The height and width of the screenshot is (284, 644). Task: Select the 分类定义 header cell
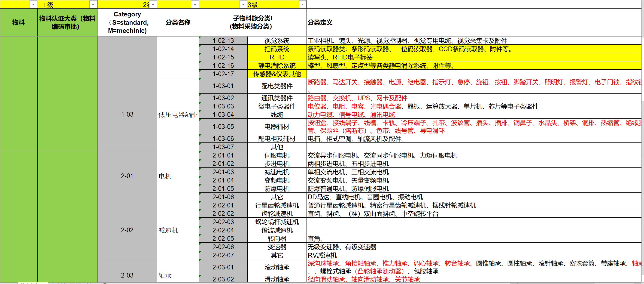[320, 22]
